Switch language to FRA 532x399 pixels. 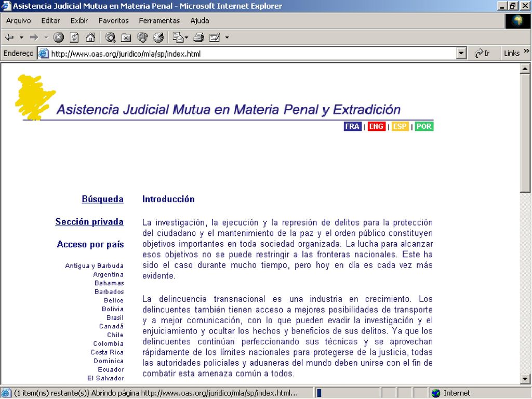click(x=353, y=127)
